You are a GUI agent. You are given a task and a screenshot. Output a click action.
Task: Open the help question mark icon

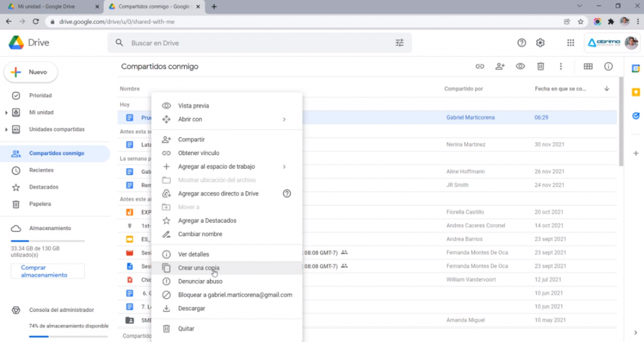point(521,43)
